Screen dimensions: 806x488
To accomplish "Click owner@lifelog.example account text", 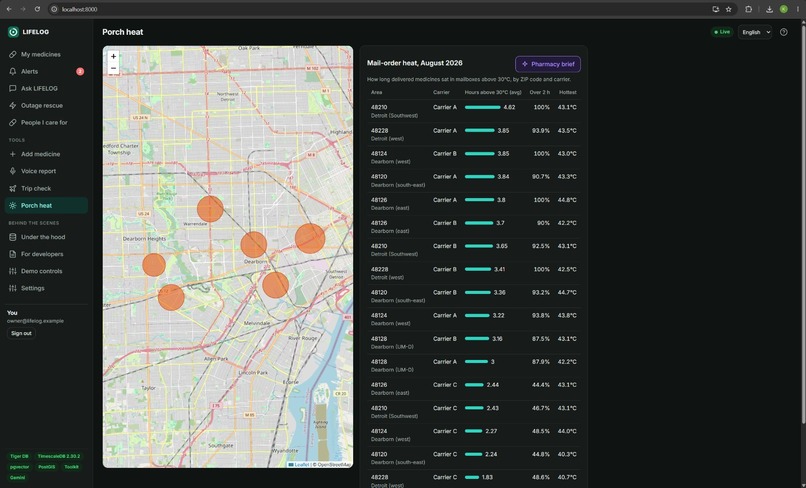I will pyautogui.click(x=35, y=321).
